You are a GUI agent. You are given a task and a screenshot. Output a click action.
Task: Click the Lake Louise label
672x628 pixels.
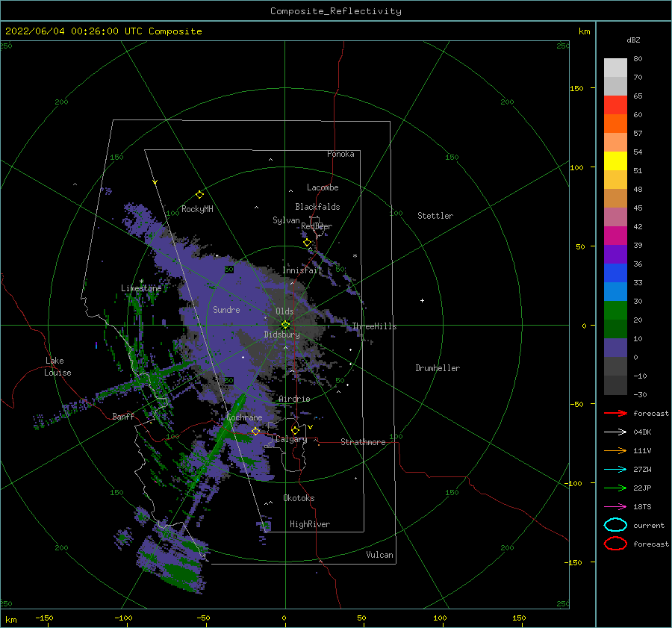[x=57, y=367]
